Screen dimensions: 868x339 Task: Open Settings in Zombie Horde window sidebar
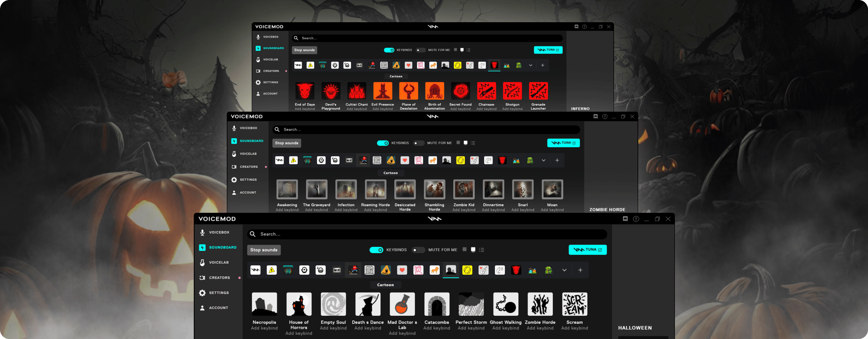(244, 180)
